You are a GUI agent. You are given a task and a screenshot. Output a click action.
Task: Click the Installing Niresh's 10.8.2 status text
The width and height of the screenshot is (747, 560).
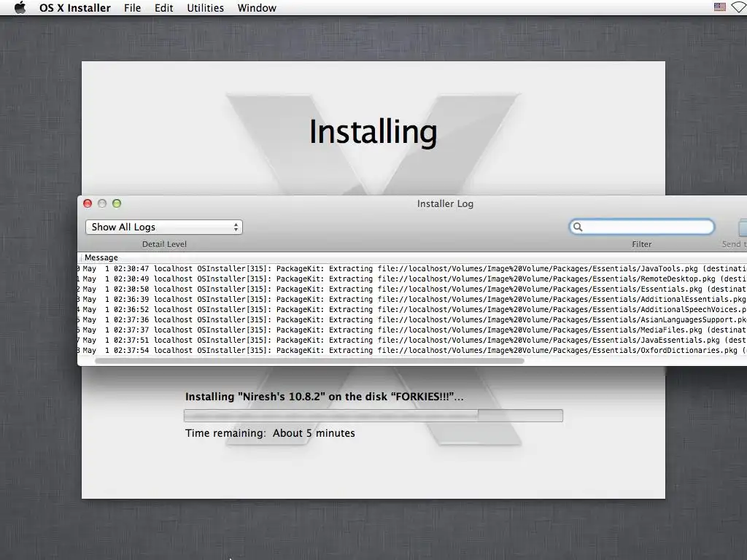click(324, 397)
